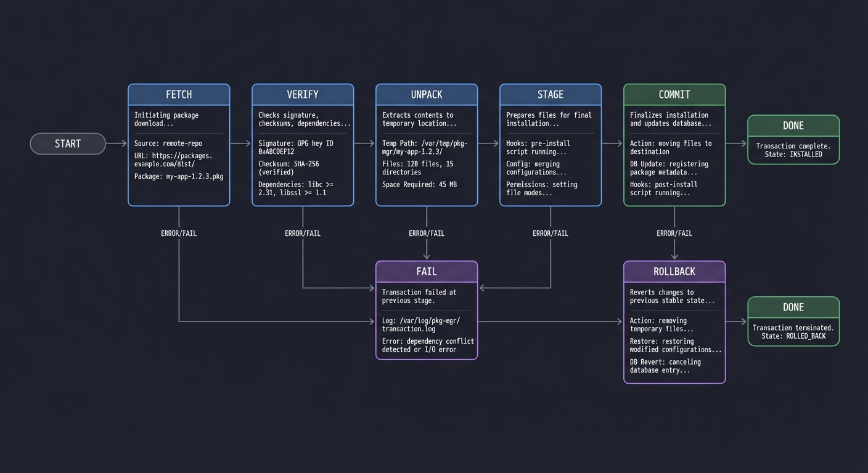Toggle the ERROR/FAIL label under UNPACK
The height and width of the screenshot is (473, 868).
click(x=427, y=233)
